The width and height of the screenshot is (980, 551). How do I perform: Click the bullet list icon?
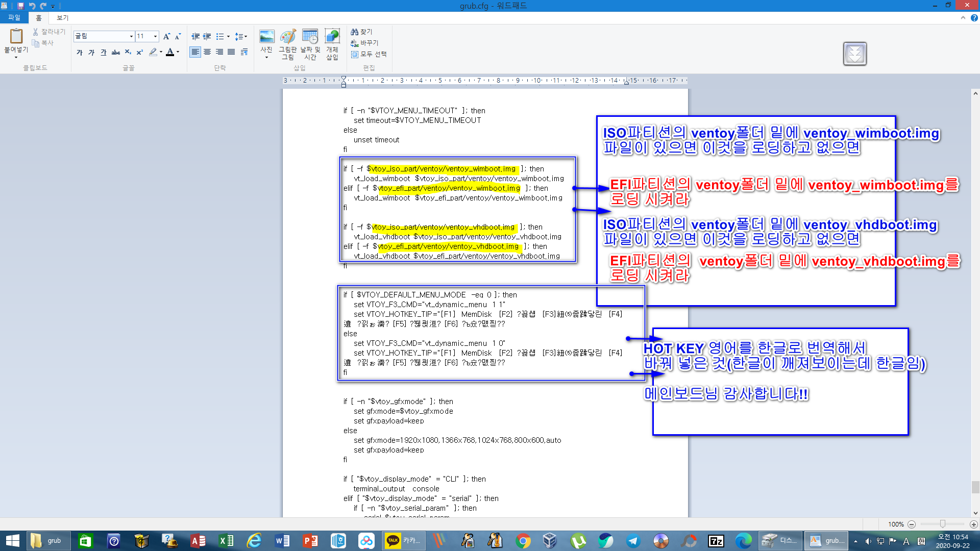[220, 36]
